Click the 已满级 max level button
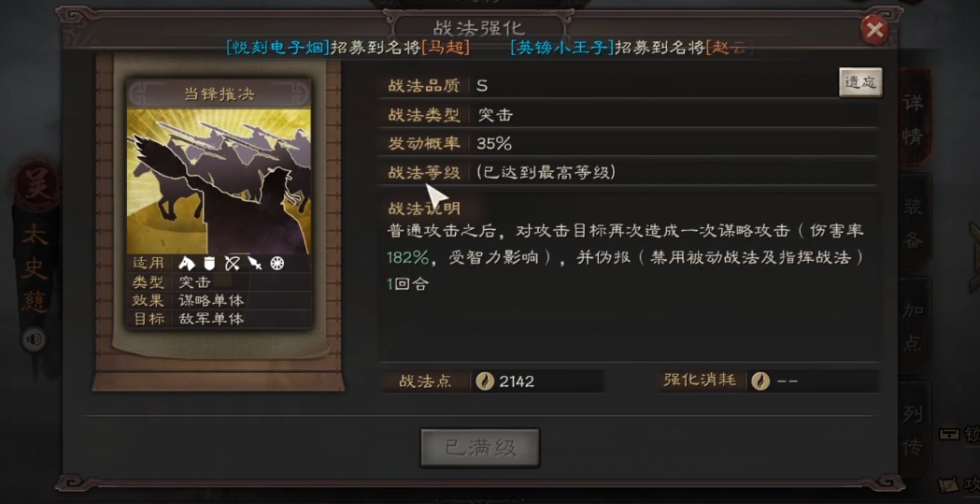The width and height of the screenshot is (980, 504). click(x=480, y=448)
